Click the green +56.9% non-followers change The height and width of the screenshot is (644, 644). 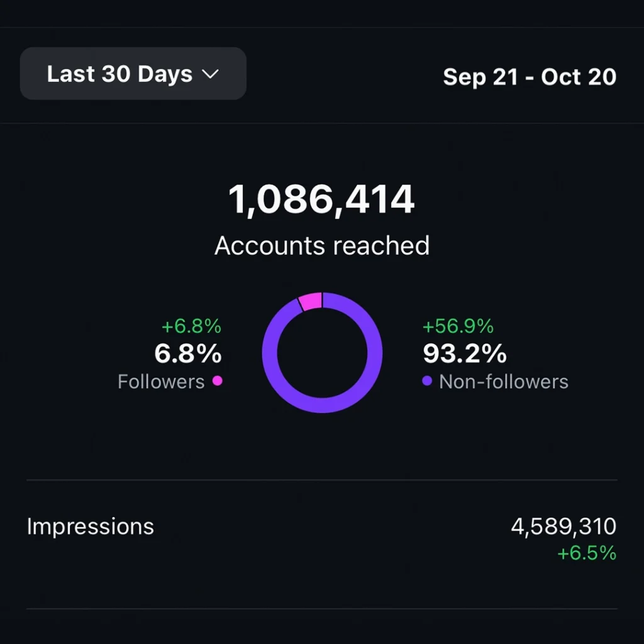458,326
